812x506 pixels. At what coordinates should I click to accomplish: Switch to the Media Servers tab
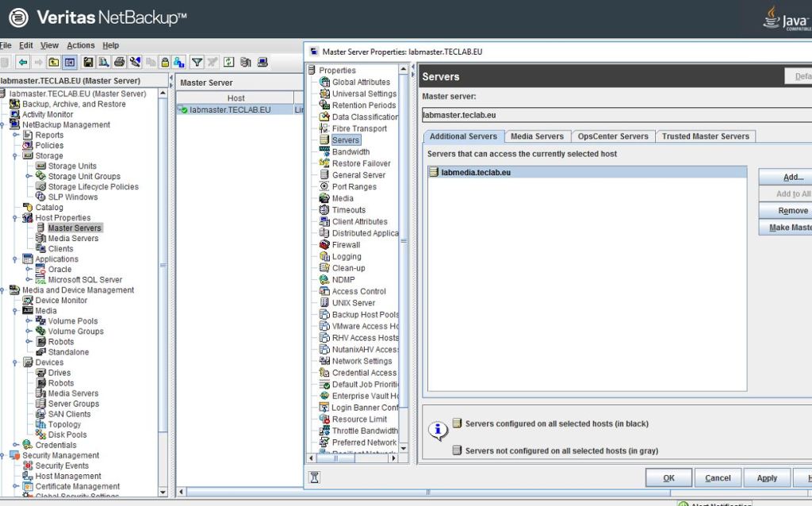(x=537, y=136)
